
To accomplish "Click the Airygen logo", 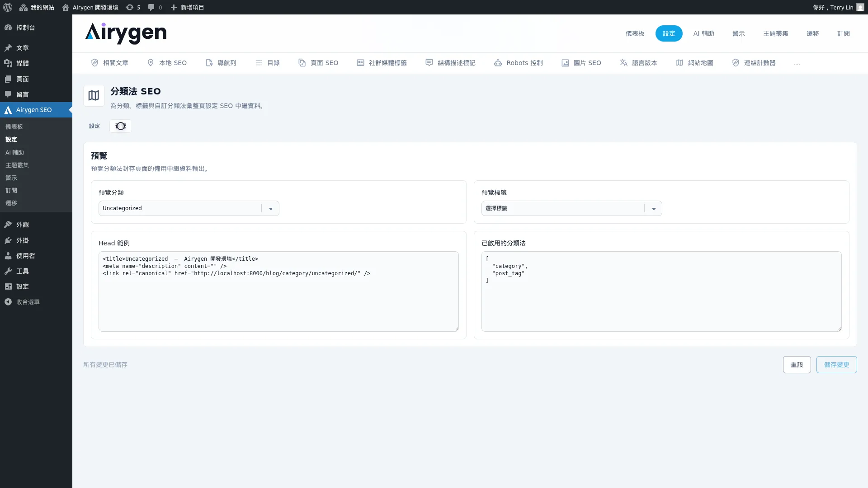I will pyautogui.click(x=126, y=33).
